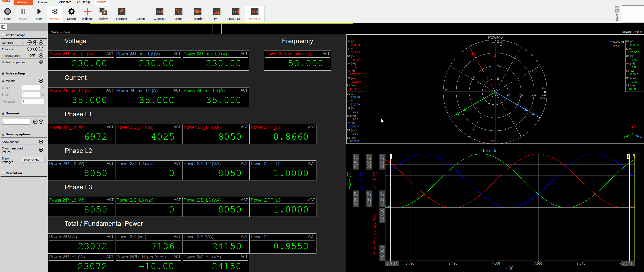Select the Power 2/PF_L3 display
Viewport: 644px width, 272px height.
click(283, 207)
